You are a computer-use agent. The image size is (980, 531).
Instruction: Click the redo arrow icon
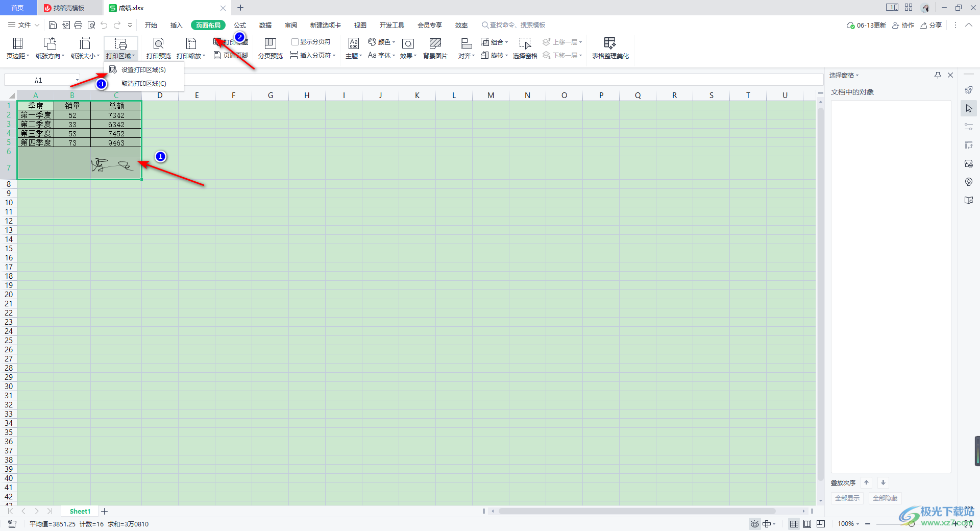tap(117, 25)
